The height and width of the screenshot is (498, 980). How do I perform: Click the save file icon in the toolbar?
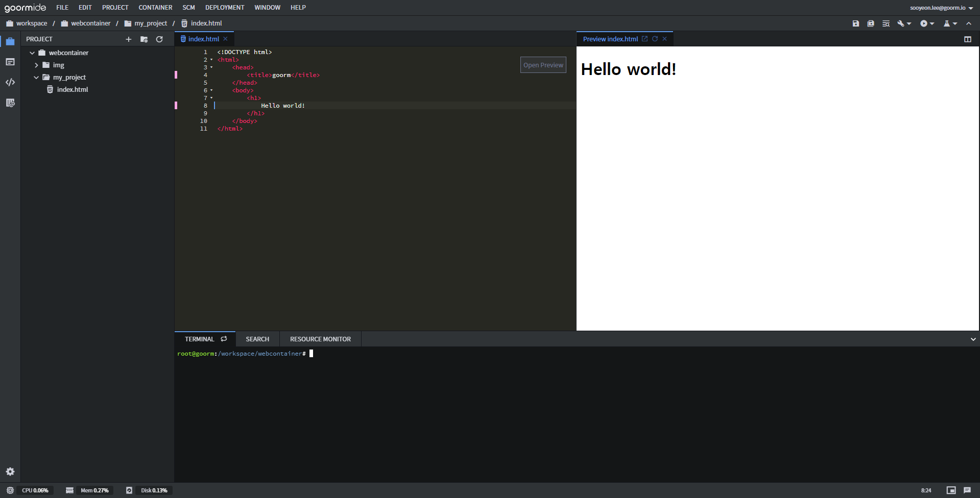[856, 23]
